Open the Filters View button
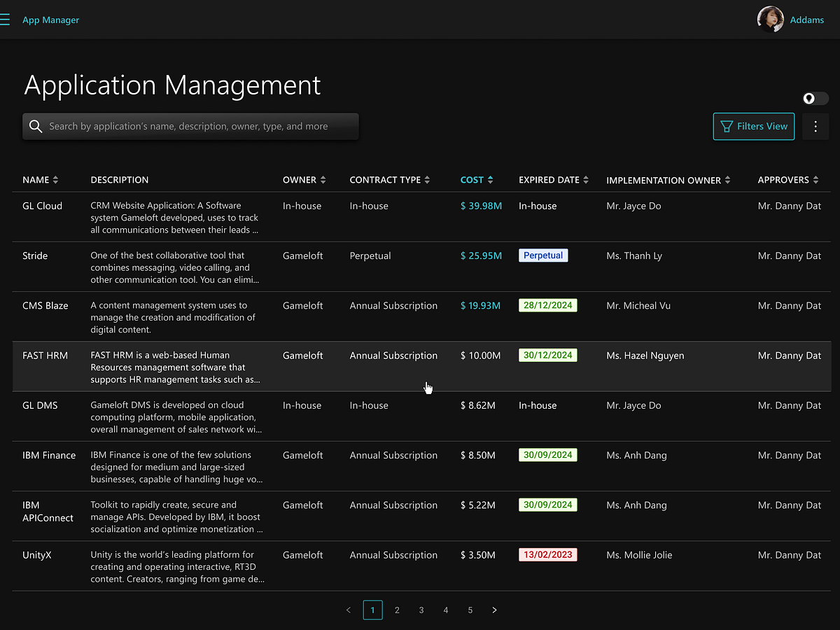This screenshot has width=840, height=630. (x=753, y=127)
